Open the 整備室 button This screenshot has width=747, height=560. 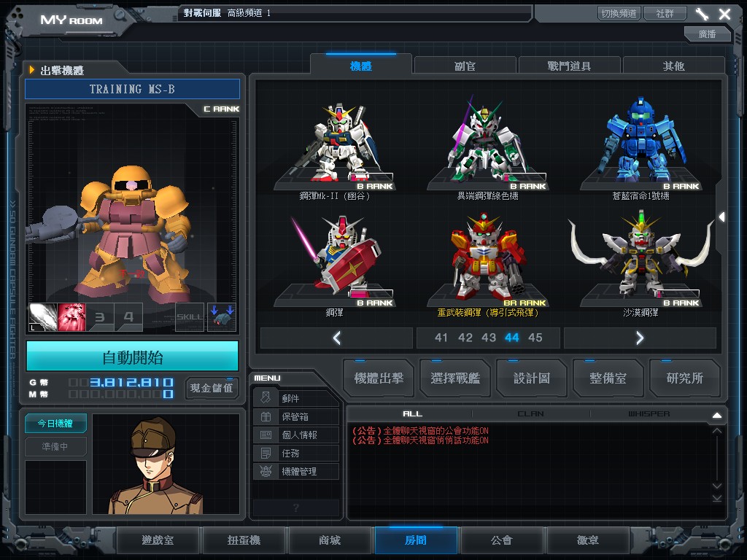(608, 378)
